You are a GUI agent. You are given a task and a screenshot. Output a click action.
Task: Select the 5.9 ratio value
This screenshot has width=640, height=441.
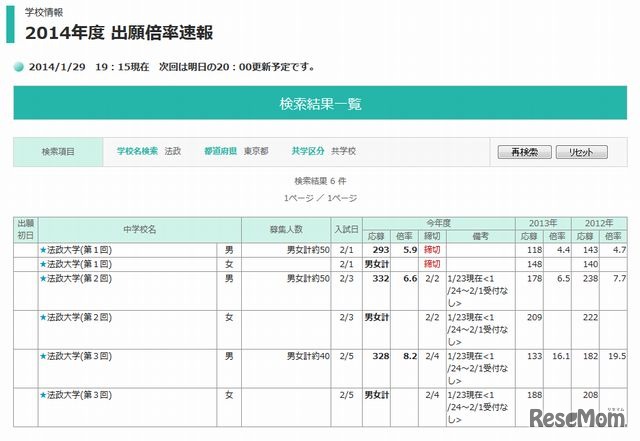(410, 250)
